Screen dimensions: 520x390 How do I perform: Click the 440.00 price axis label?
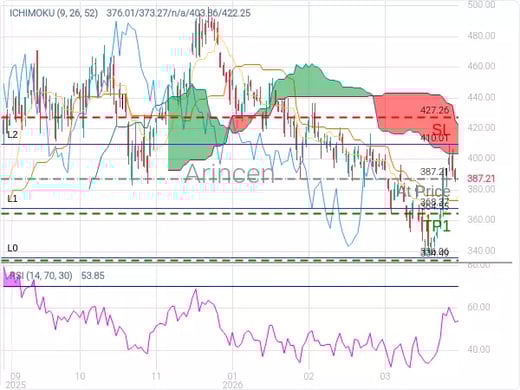(x=481, y=97)
